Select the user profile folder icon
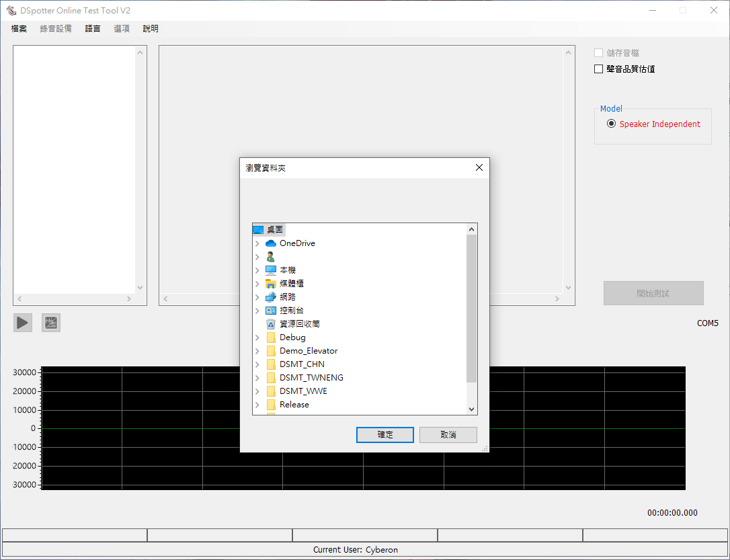 click(x=271, y=257)
